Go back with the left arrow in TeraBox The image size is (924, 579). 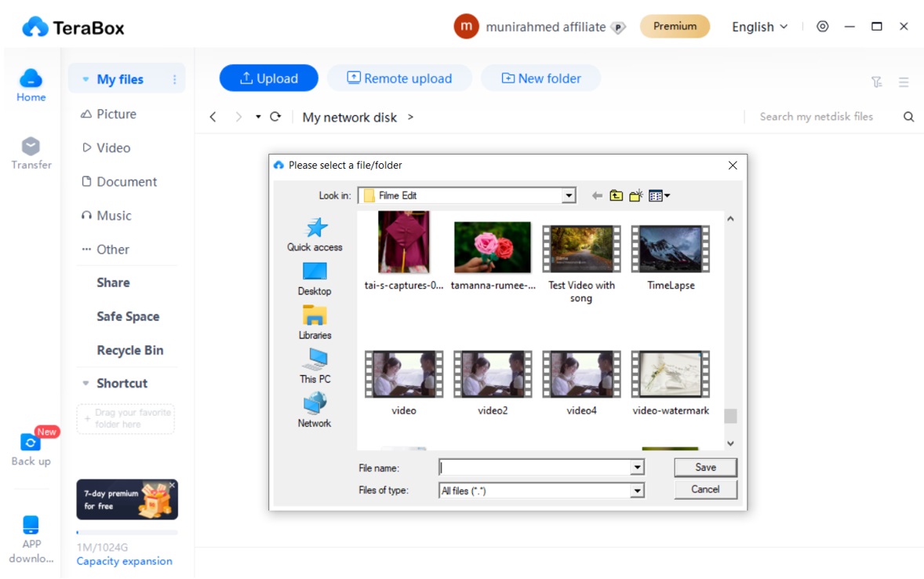[213, 117]
